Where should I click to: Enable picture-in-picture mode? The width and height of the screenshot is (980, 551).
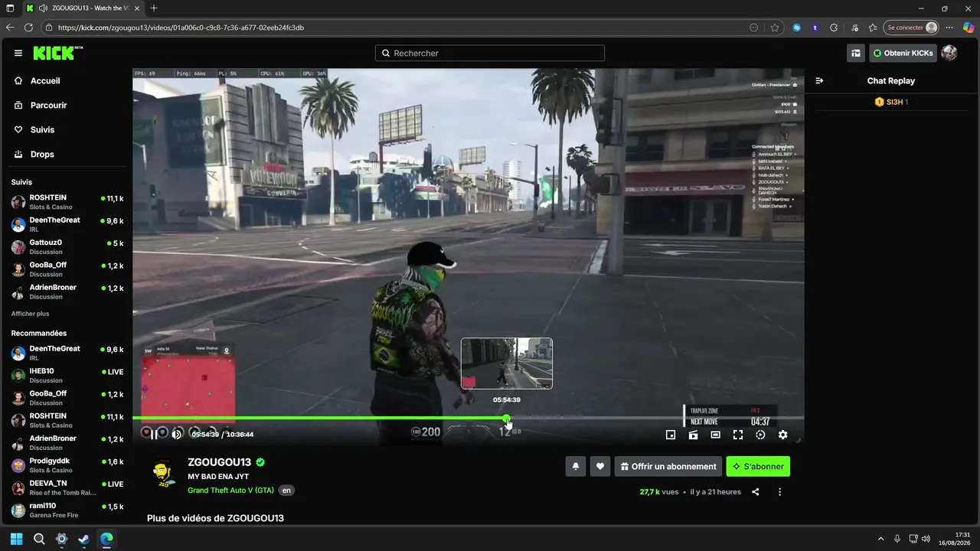point(671,435)
